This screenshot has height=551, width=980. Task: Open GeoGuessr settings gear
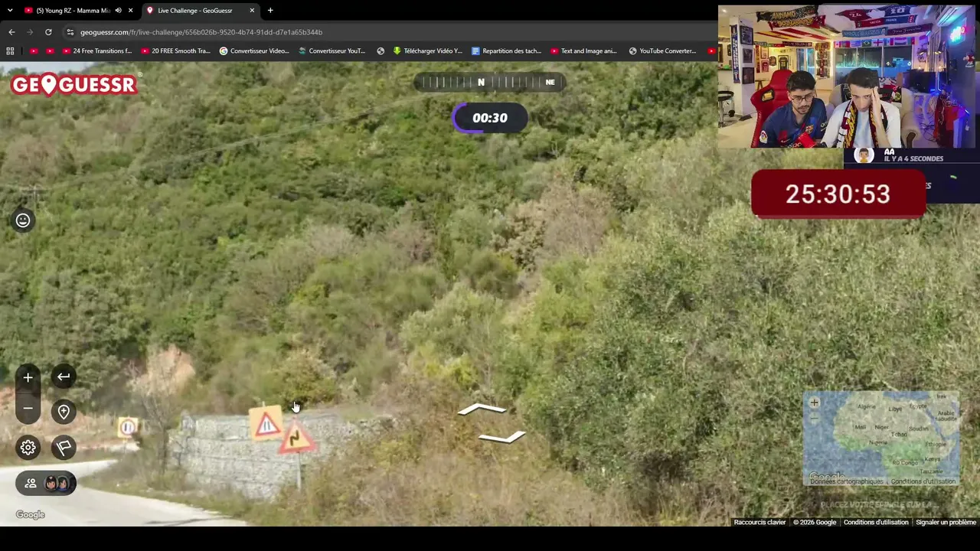pos(28,448)
